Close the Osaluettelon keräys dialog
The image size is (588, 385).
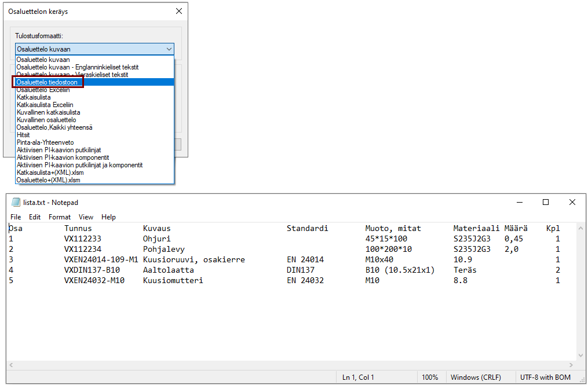pos(179,11)
